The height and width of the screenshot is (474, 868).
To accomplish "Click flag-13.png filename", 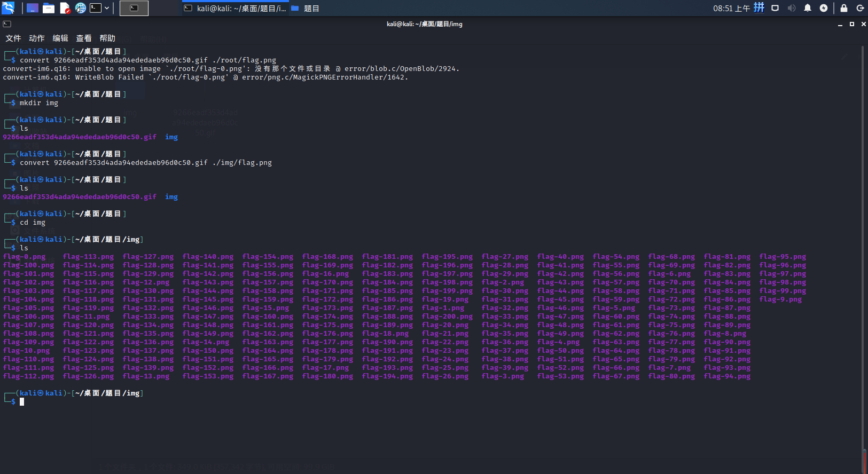I will [x=146, y=376].
